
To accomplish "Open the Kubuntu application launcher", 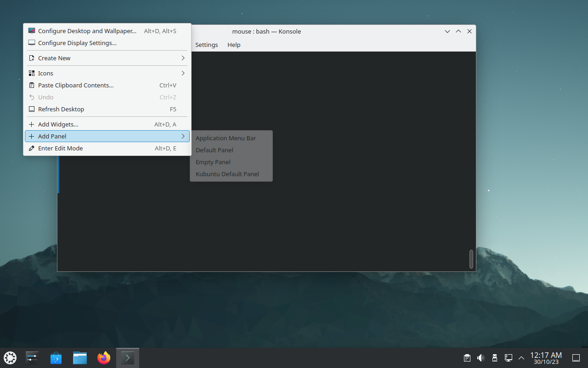I will click(10, 358).
